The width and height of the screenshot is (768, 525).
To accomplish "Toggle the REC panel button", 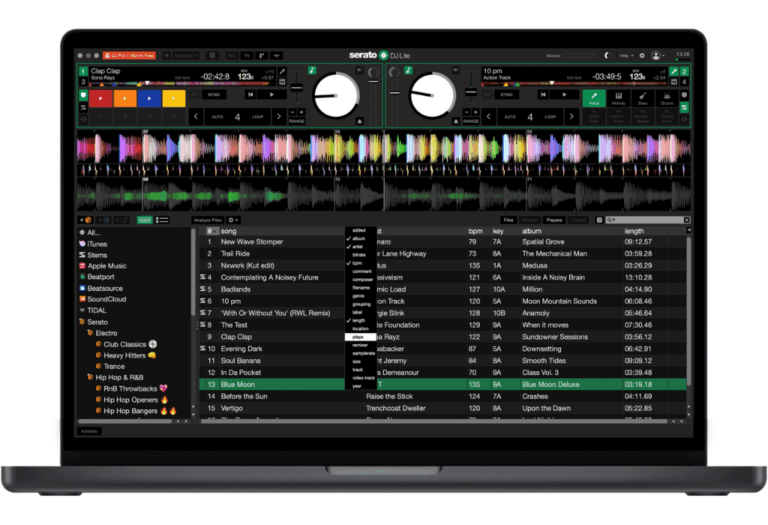I will [x=232, y=56].
